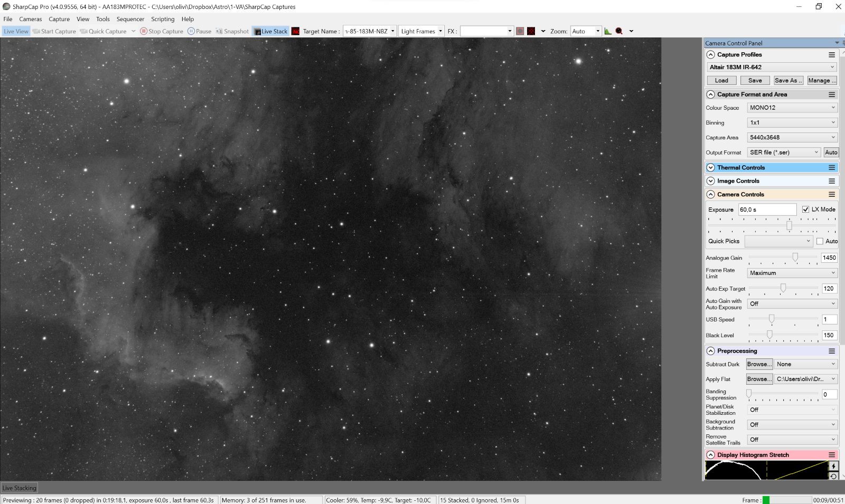The height and width of the screenshot is (504, 845).
Task: Click the Live Stack toolbar button
Action: click(x=270, y=31)
